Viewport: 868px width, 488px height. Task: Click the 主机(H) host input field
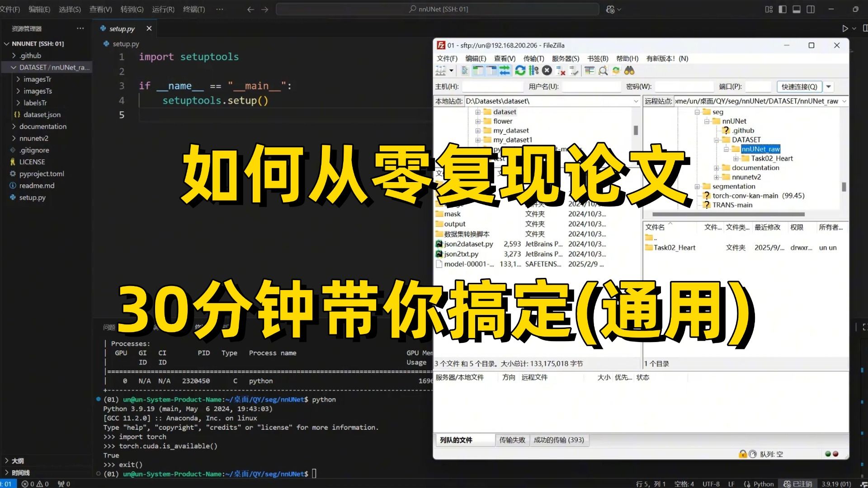[x=492, y=87]
